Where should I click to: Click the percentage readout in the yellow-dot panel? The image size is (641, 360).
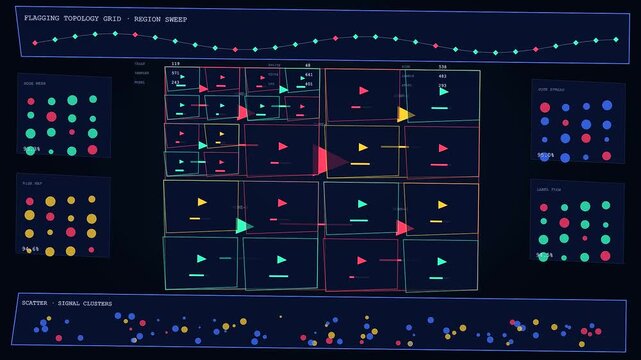coord(31,248)
